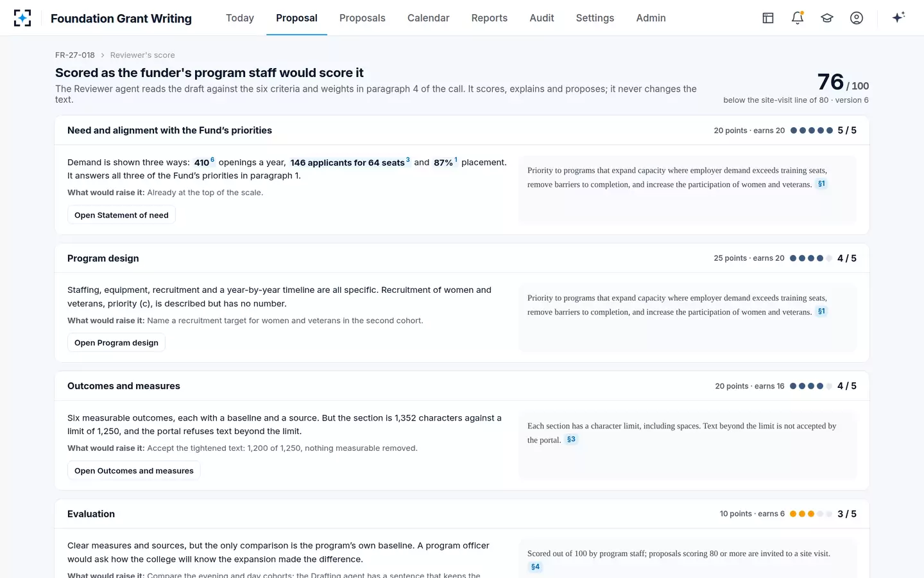The width and height of the screenshot is (924, 578).
Task: Click '10 points · earns 6' in Evaluation
Action: tap(752, 514)
